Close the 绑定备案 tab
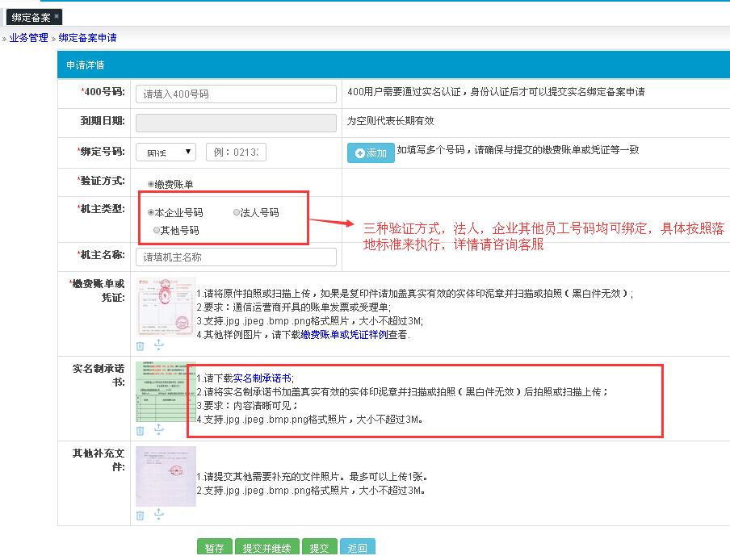 (57, 16)
